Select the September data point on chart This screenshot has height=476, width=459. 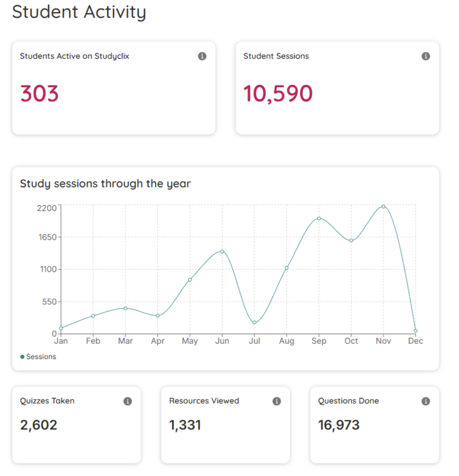click(319, 218)
